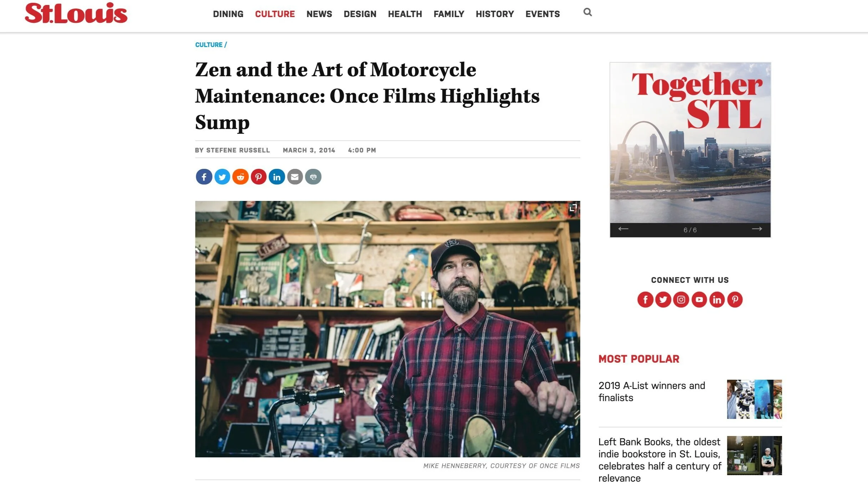
Task: Open the Left Bank Books thumbnail image
Action: [x=754, y=456]
